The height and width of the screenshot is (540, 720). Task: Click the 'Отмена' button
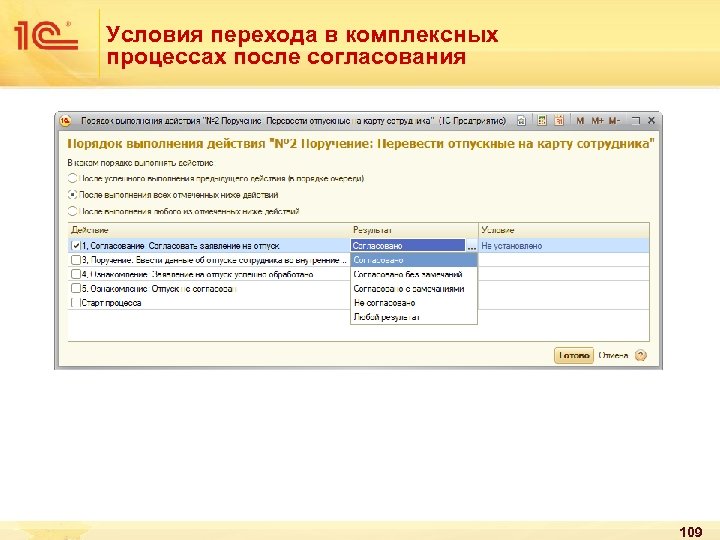point(613,355)
